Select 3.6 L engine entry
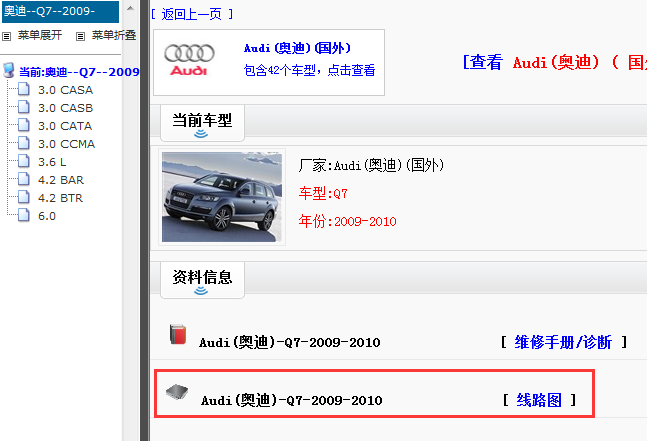The height and width of the screenshot is (441, 647). coord(52,162)
